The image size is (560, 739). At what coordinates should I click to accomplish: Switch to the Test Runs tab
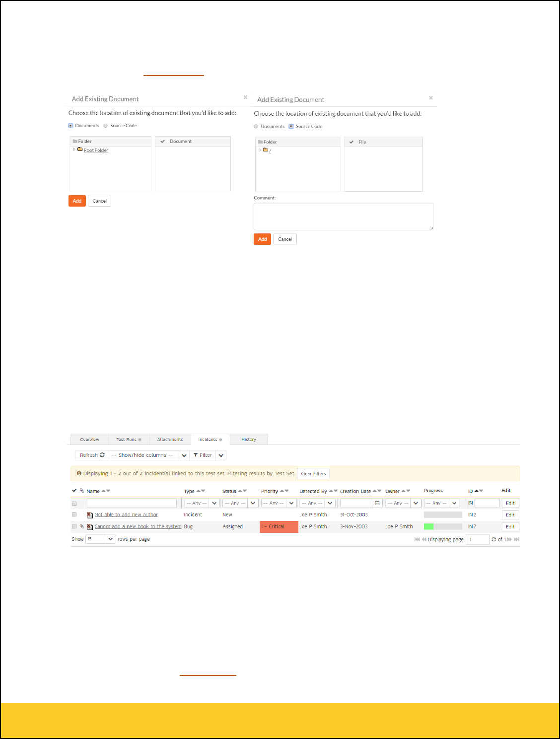tap(129, 440)
